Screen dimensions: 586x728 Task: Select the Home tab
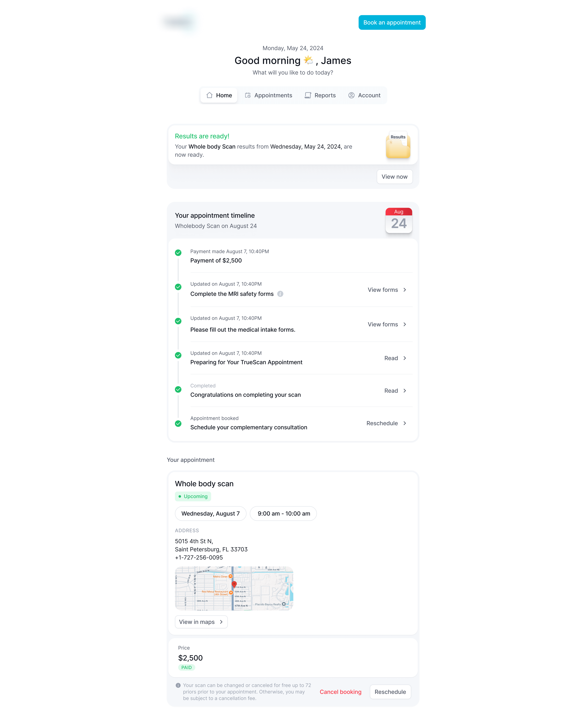219,95
